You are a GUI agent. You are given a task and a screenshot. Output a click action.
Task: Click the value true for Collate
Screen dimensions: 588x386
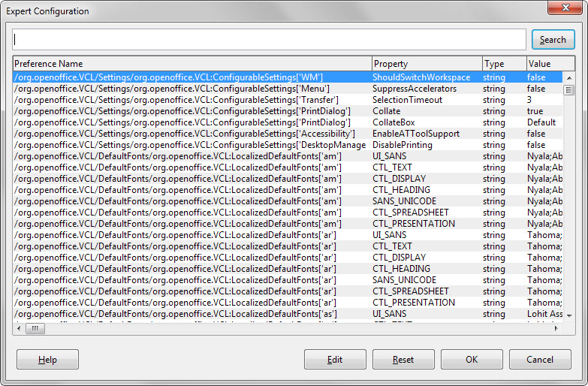pyautogui.click(x=535, y=111)
